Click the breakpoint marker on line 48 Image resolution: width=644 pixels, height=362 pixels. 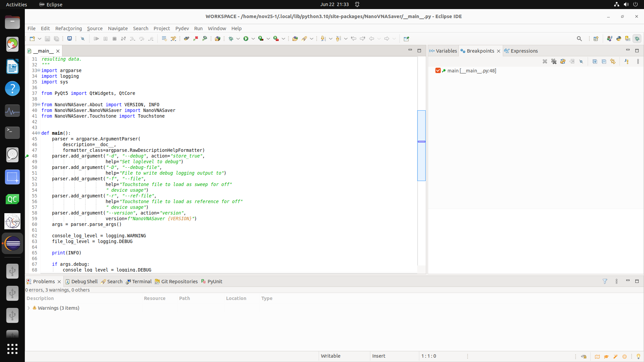(x=27, y=156)
